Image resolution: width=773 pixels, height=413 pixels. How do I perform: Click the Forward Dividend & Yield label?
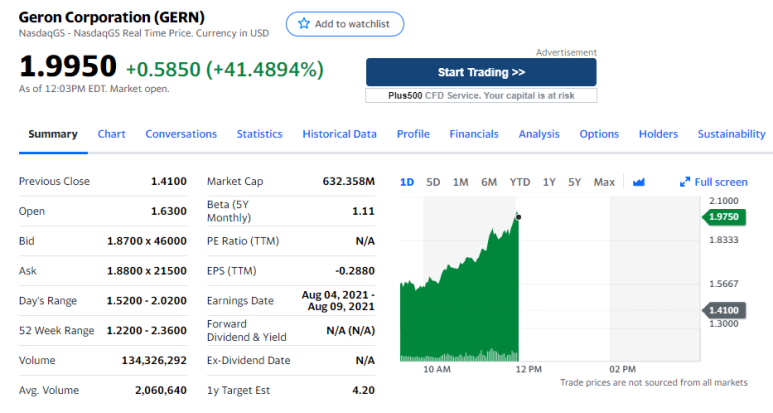(246, 331)
